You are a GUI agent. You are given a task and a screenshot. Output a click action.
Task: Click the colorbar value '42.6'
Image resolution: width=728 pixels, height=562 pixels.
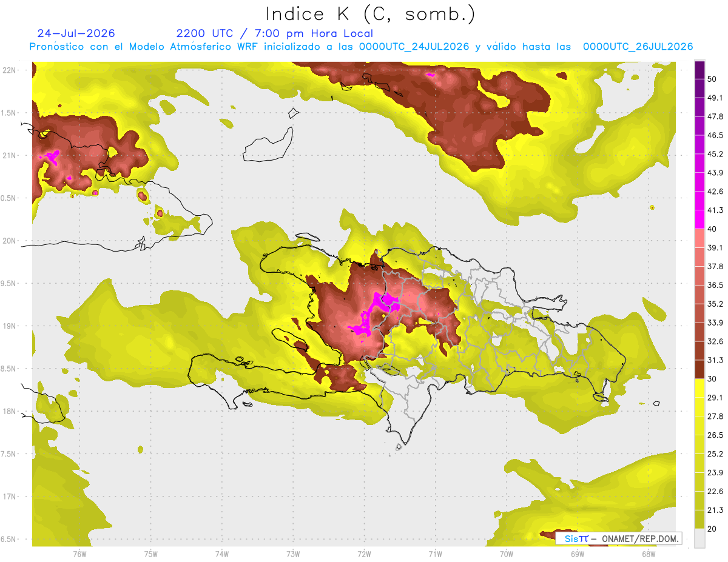pos(714,192)
